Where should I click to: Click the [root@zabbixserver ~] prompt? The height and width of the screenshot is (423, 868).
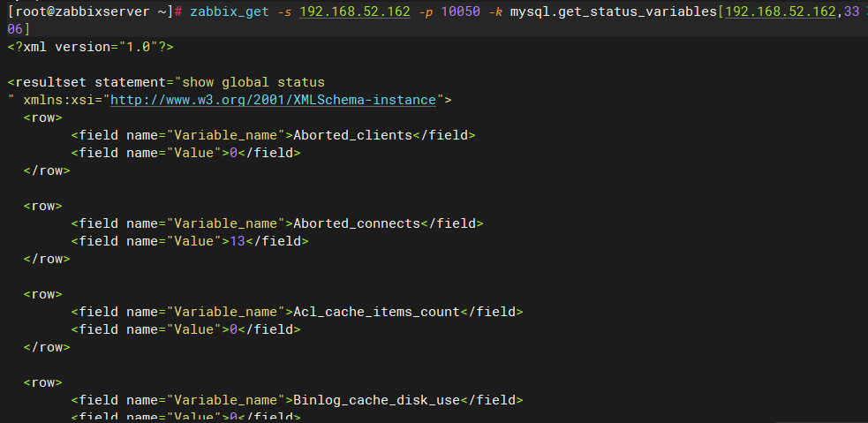pyautogui.click(x=91, y=11)
